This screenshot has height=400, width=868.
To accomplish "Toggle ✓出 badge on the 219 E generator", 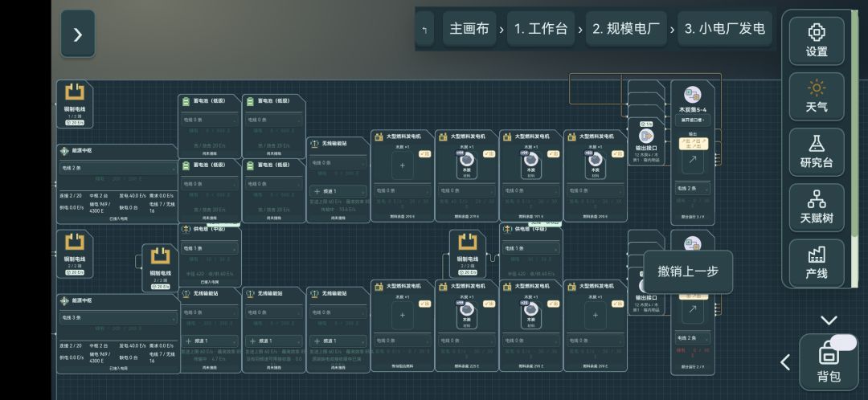I will pyautogui.click(x=489, y=153).
